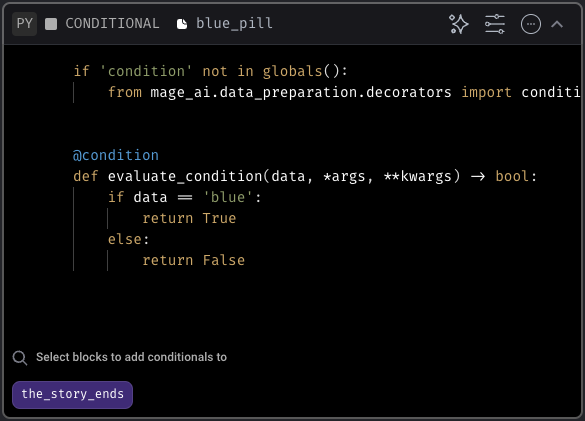Open the more options ellipsis menu

(x=531, y=24)
